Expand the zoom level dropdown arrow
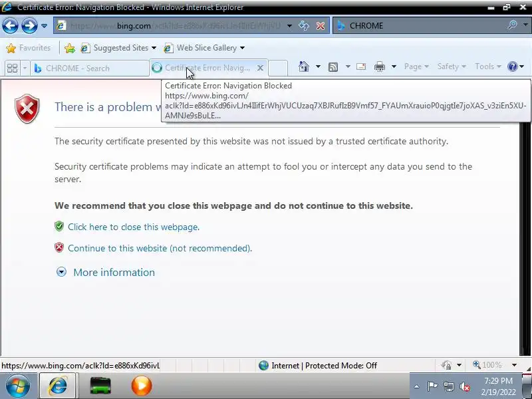Screen dimensions: 532x399 (x=514, y=365)
